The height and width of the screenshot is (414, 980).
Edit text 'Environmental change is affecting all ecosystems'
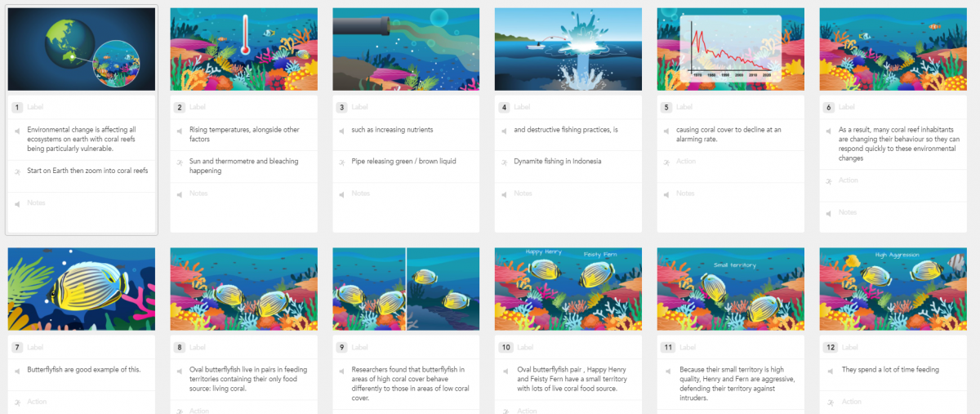click(82, 139)
